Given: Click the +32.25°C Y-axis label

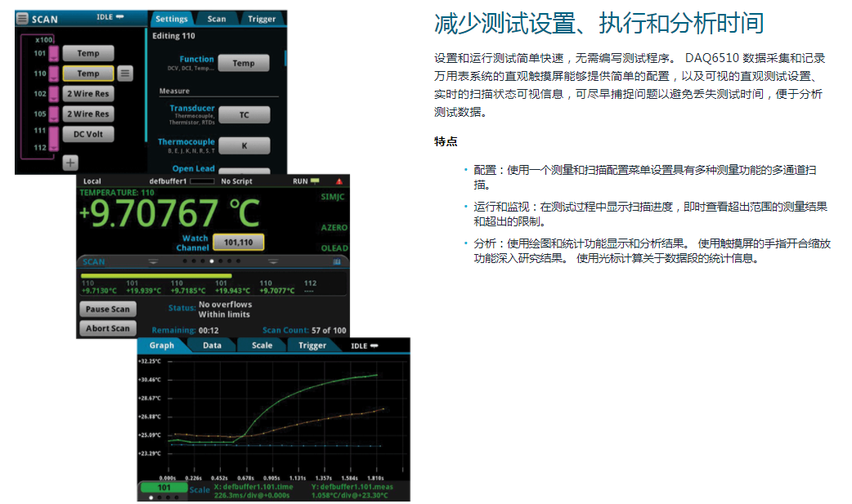Looking at the screenshot, I should tap(150, 361).
